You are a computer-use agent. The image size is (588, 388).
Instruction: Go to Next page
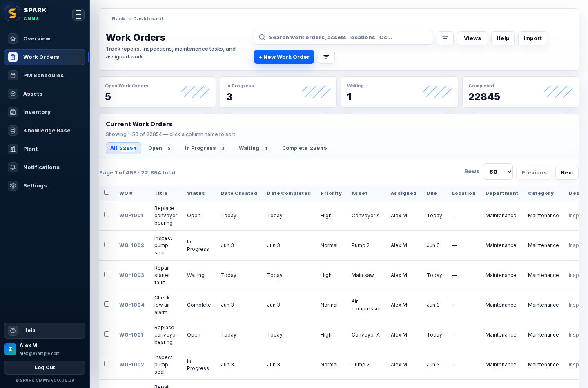point(567,173)
